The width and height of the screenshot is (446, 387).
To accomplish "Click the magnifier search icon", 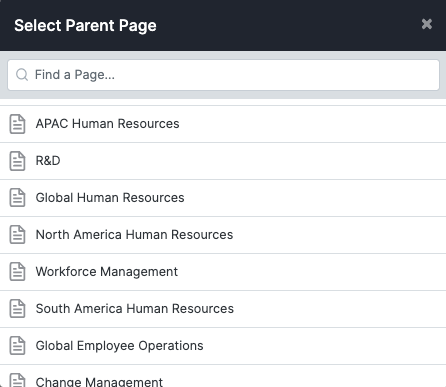I will click(x=22, y=75).
